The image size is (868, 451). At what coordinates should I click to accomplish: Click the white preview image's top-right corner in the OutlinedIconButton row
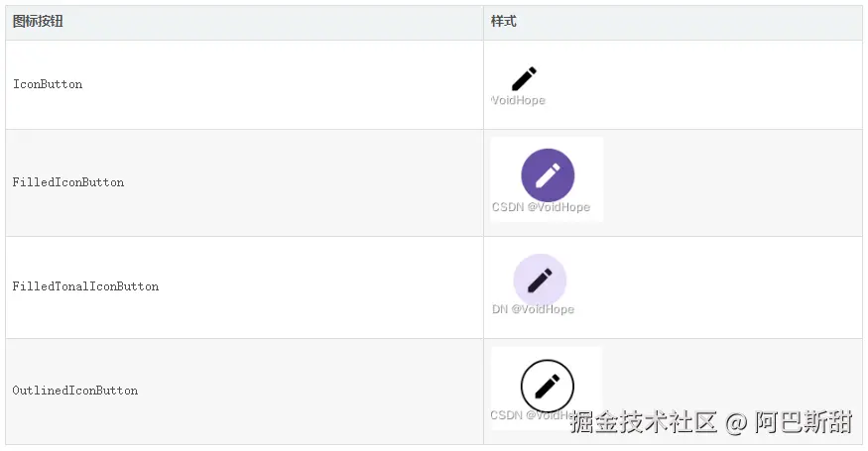(x=599, y=350)
